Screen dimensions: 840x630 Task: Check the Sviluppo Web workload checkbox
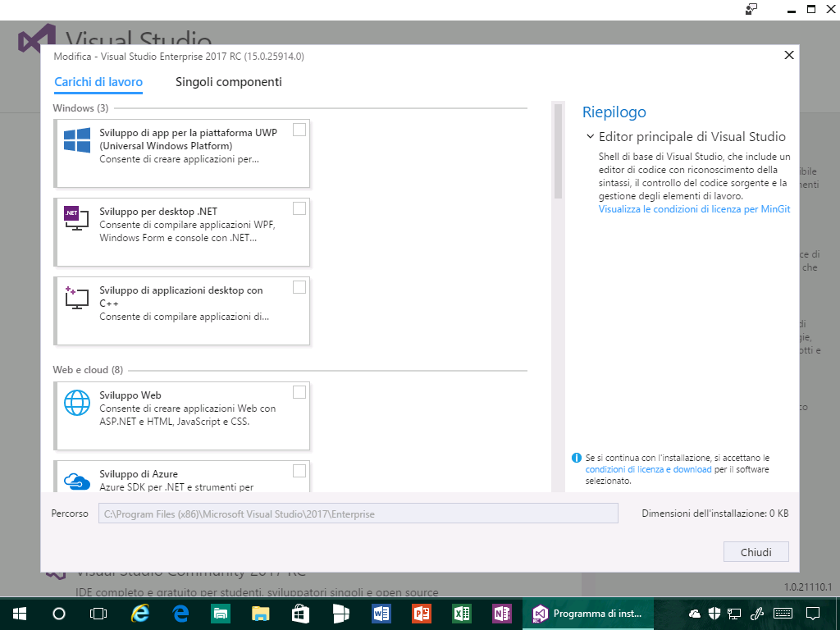[299, 392]
